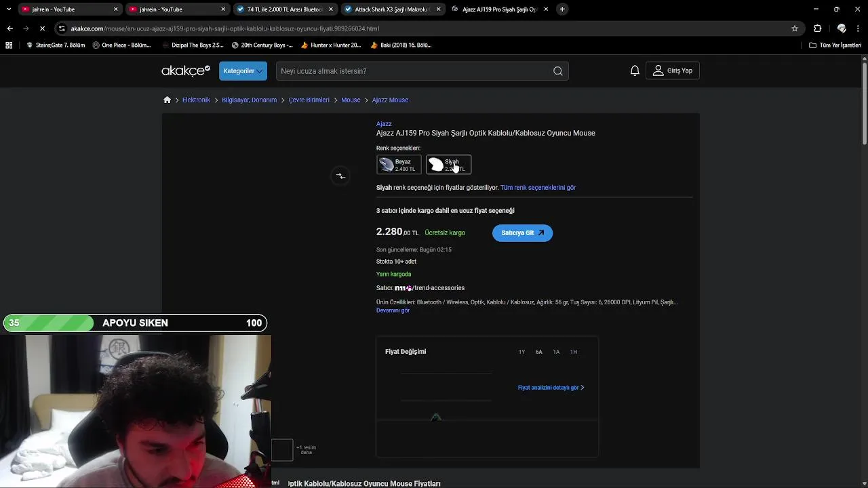Select 6A price history range

(538, 352)
